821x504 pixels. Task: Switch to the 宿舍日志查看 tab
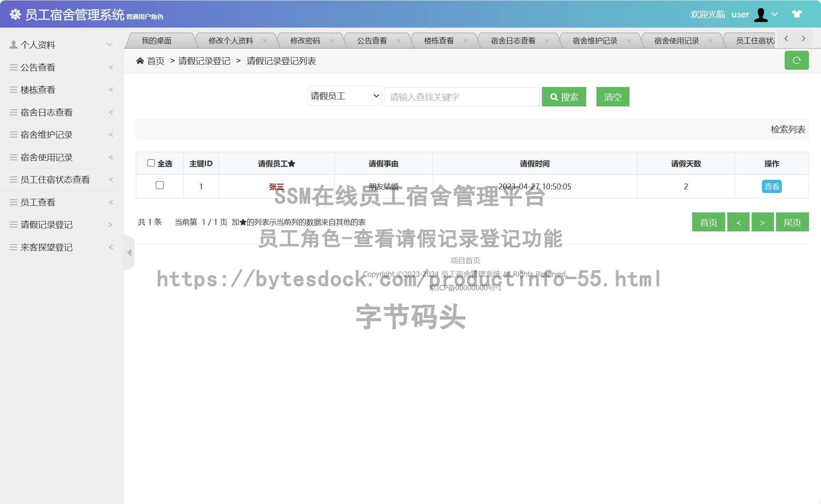pyautogui.click(x=513, y=41)
